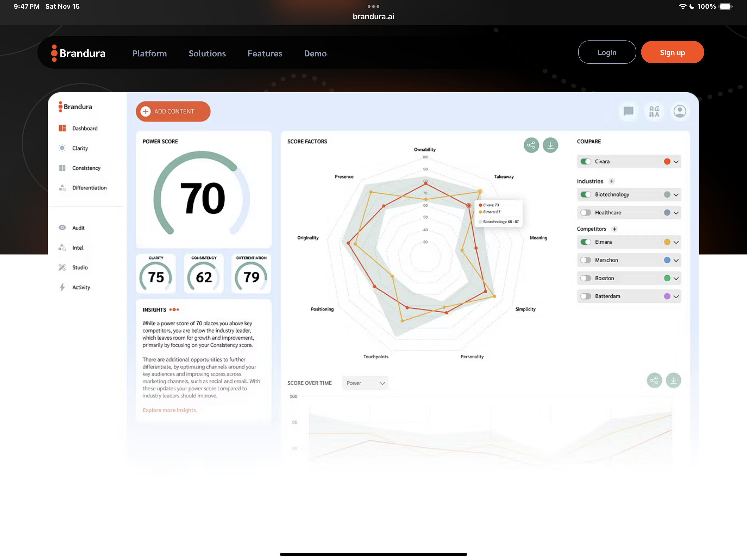The width and height of the screenshot is (747, 560).
Task: Click Elmara's yellow color swatch
Action: click(667, 242)
